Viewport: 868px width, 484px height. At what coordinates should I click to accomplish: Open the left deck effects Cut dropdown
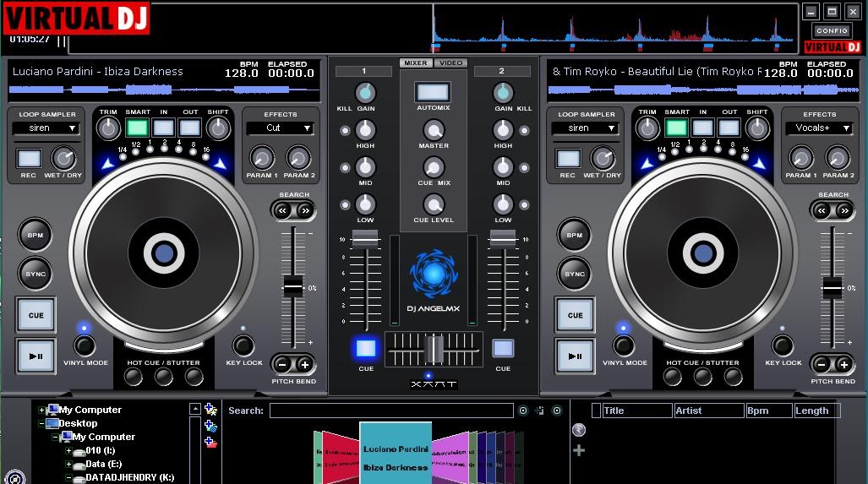[281, 128]
